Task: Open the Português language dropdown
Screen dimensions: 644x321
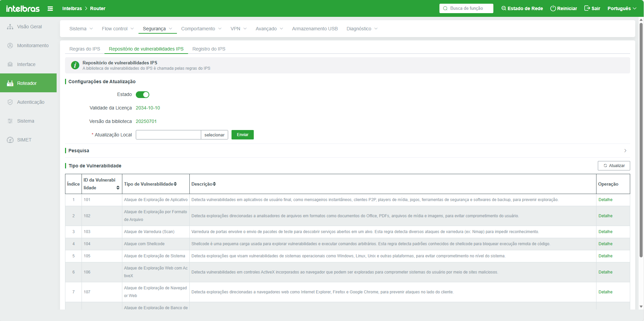Action: click(622, 8)
